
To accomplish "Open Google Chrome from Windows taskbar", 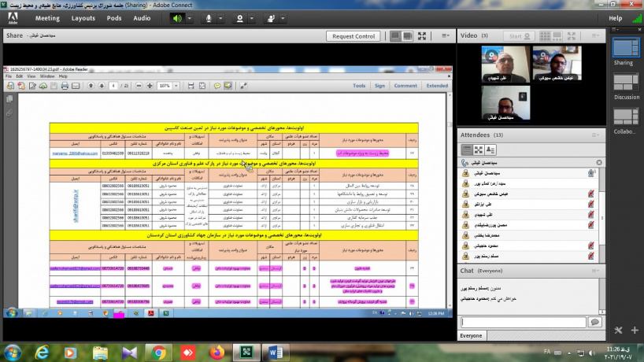I will (157, 351).
